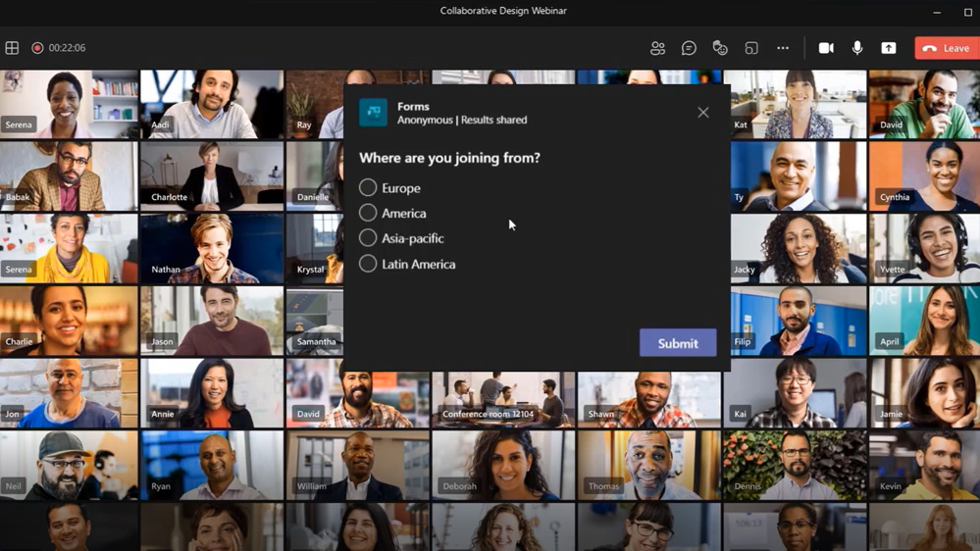
Task: Select Kai's video tile
Action: (x=795, y=393)
